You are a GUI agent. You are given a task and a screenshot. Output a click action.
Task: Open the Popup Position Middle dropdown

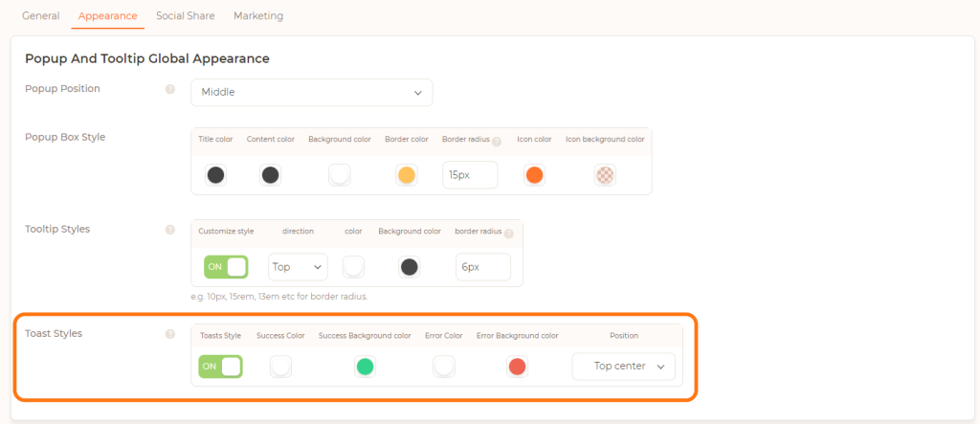pyautogui.click(x=311, y=93)
